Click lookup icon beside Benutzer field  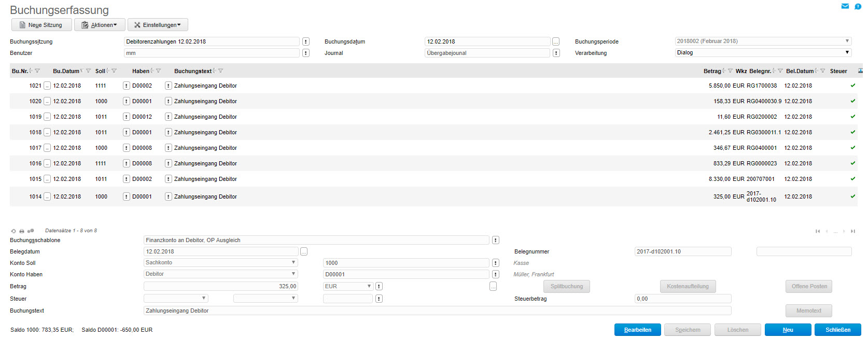pyautogui.click(x=306, y=53)
